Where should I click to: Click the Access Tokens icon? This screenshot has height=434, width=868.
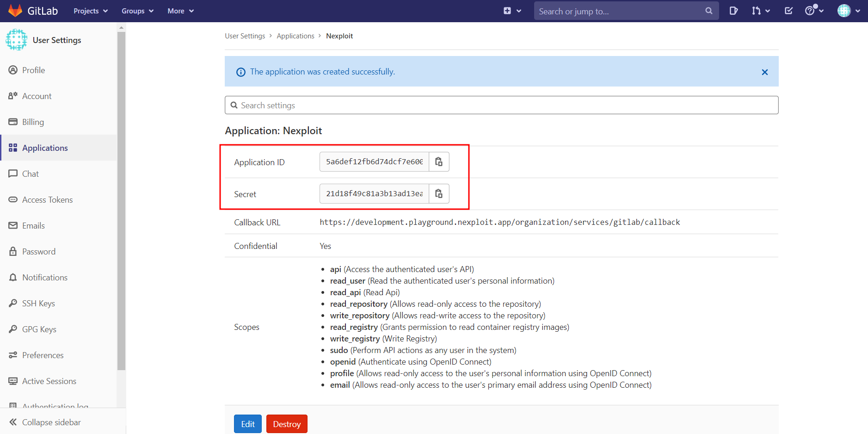[13, 199]
